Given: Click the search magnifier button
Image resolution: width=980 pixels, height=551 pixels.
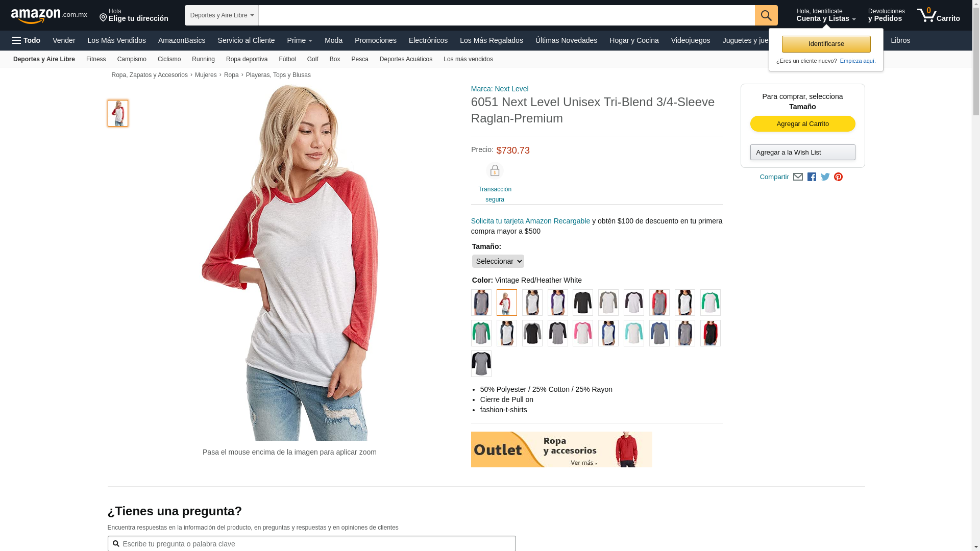Looking at the screenshot, I should coord(766,15).
